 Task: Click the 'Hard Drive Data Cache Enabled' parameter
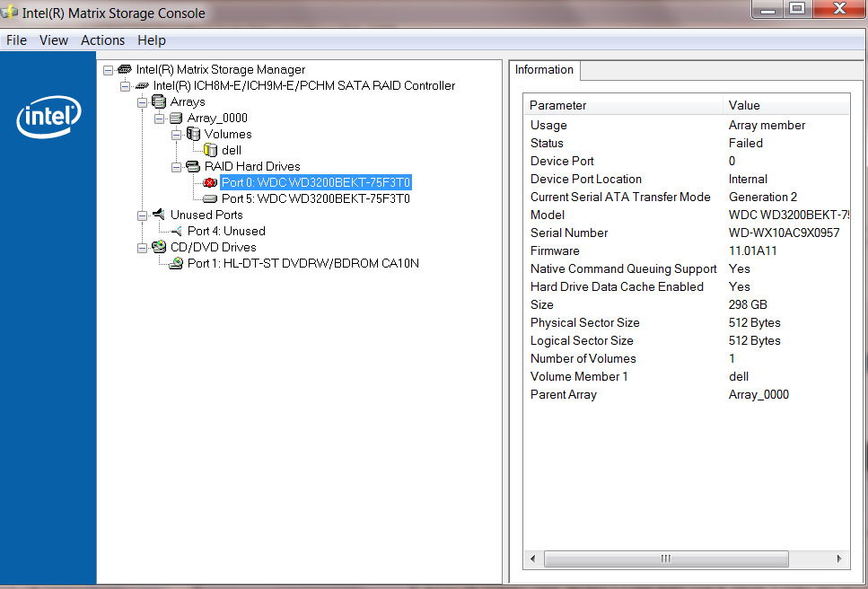click(617, 286)
